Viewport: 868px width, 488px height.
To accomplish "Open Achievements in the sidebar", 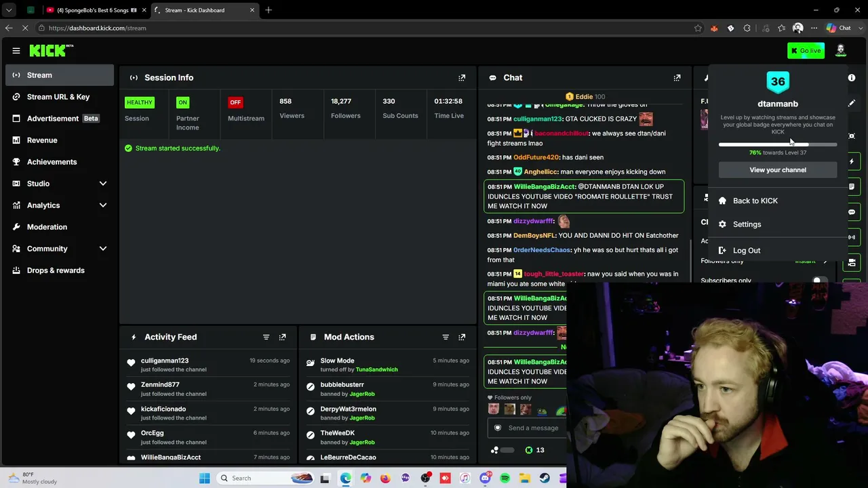I will [x=60, y=162].
